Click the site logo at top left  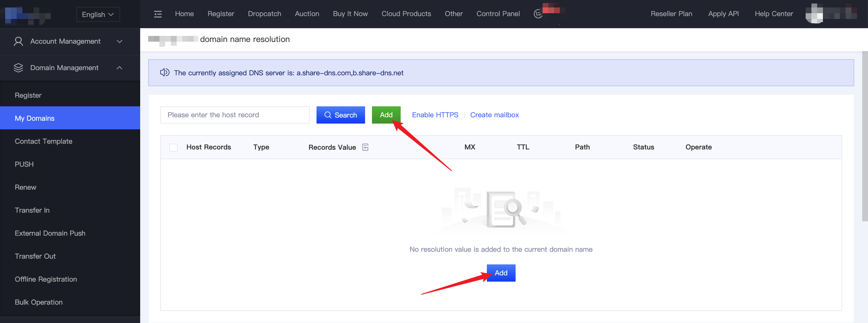coord(27,15)
